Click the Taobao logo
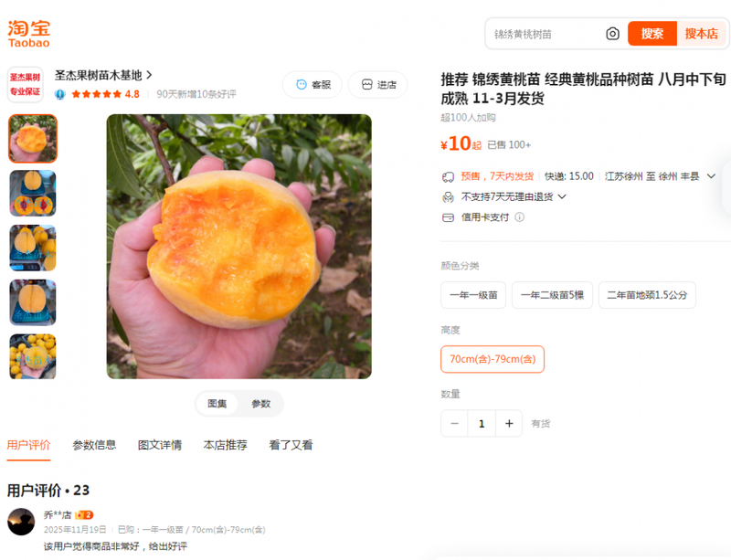Screen dimensions: 731x560 [29, 34]
